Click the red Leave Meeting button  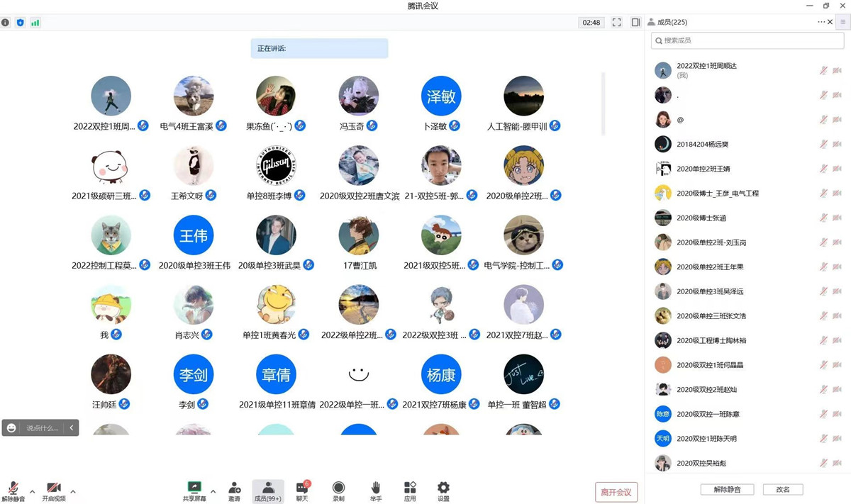coord(616,492)
